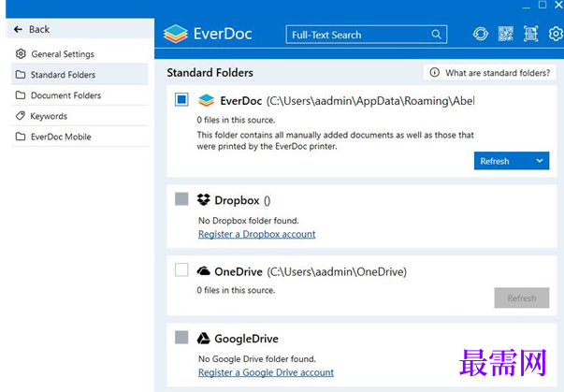Click Register a Dropbox account link
This screenshot has height=392, width=564.
[x=257, y=234]
